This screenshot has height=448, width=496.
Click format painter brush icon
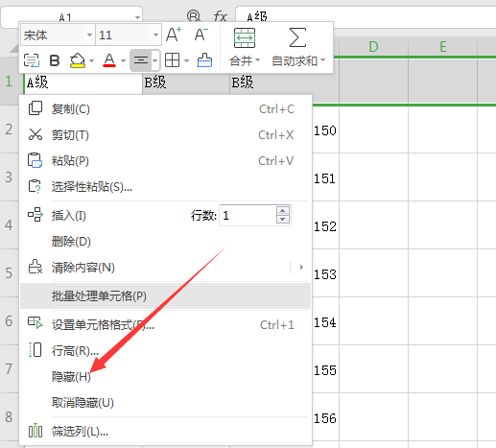tap(204, 60)
